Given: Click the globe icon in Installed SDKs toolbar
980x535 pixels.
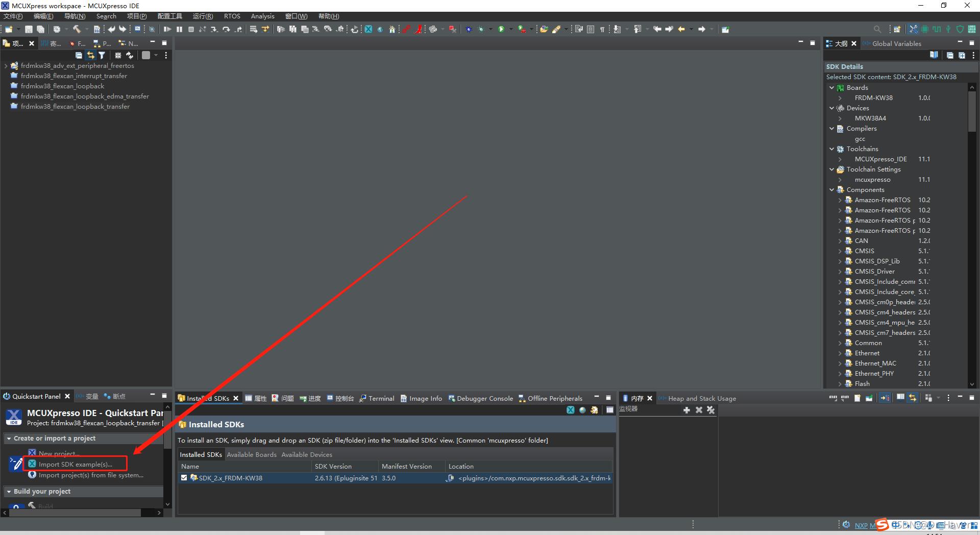Looking at the screenshot, I should pos(582,410).
